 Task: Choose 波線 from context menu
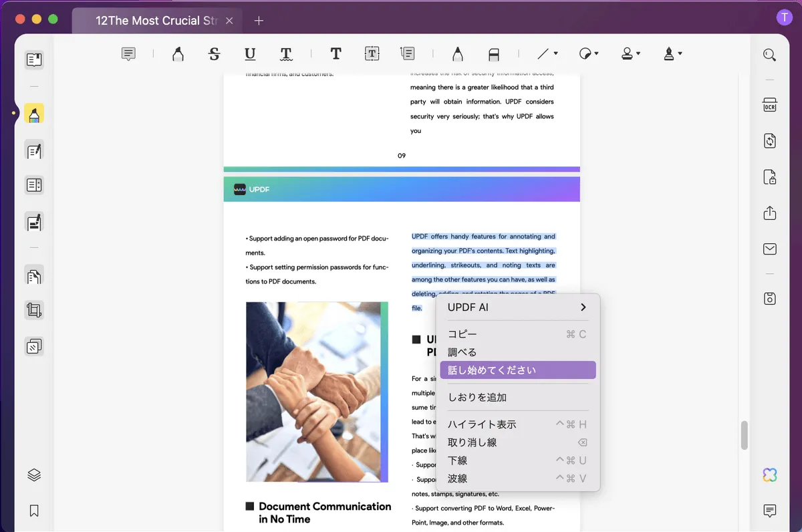click(518, 479)
